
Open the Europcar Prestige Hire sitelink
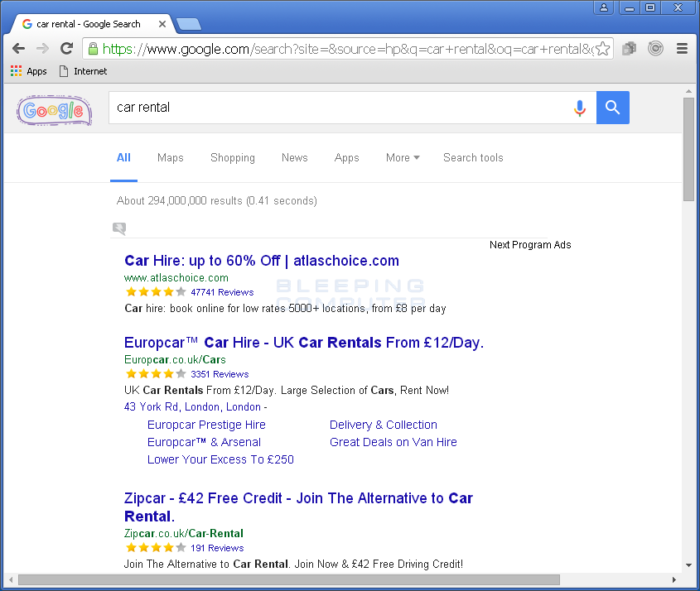click(207, 425)
